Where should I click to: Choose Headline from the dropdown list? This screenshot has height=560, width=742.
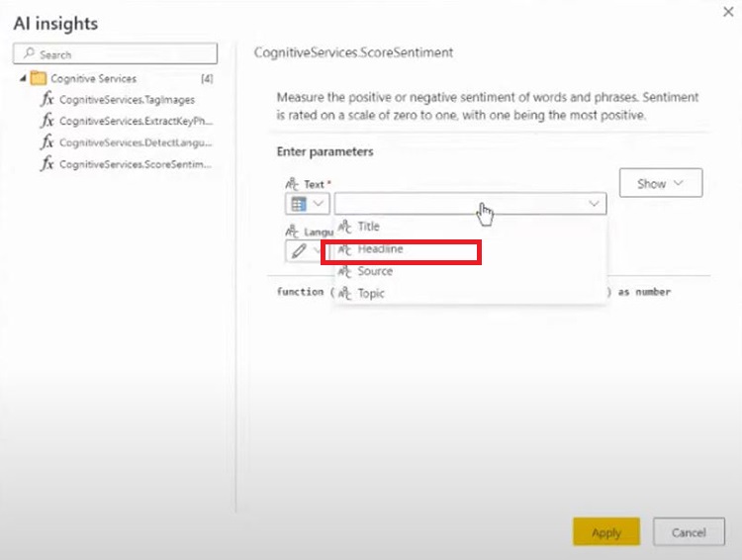(470, 249)
